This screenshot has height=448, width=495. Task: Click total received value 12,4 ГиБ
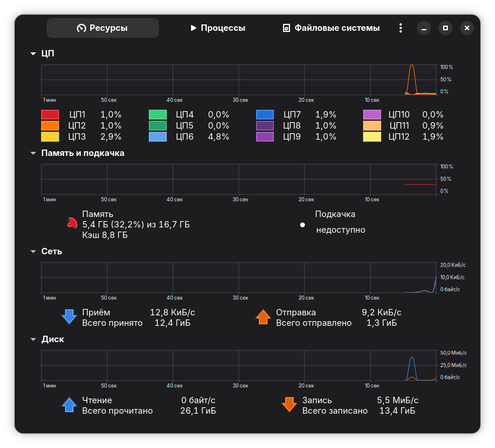(x=172, y=323)
